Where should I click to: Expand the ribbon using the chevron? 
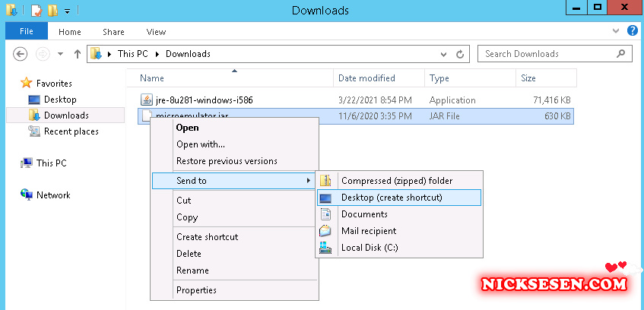tap(616, 32)
